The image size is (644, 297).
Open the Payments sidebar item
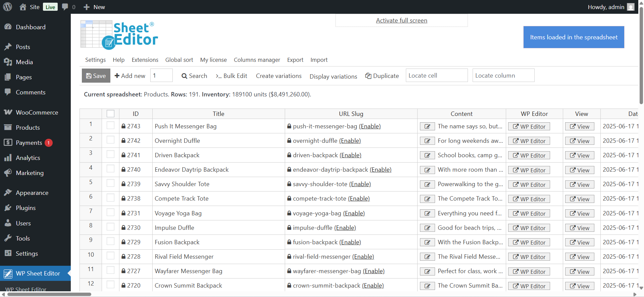coord(29,143)
